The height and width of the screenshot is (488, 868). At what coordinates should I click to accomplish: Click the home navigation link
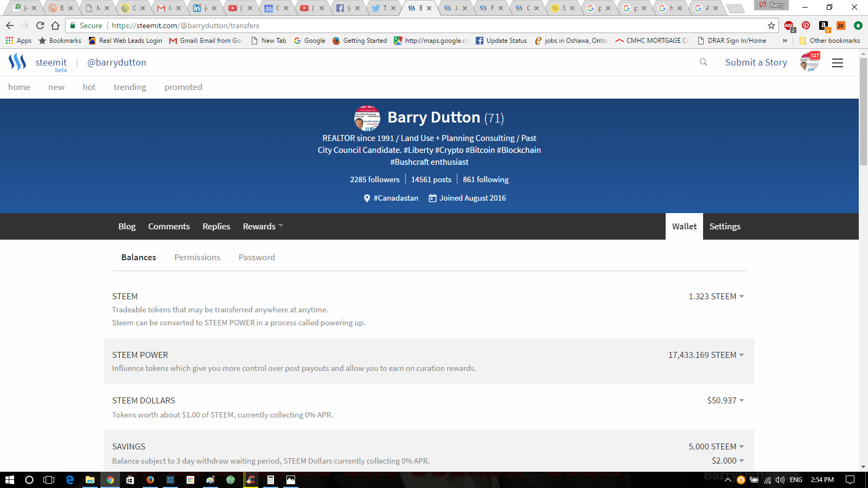19,87
